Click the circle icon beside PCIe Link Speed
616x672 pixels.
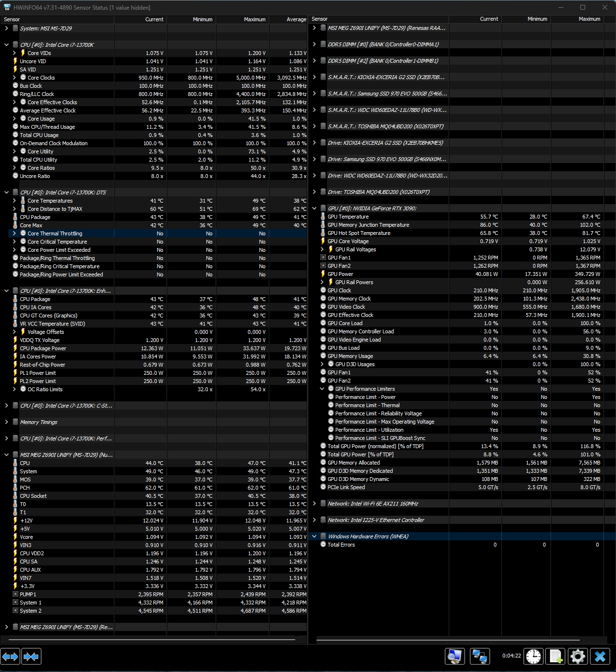coord(323,487)
